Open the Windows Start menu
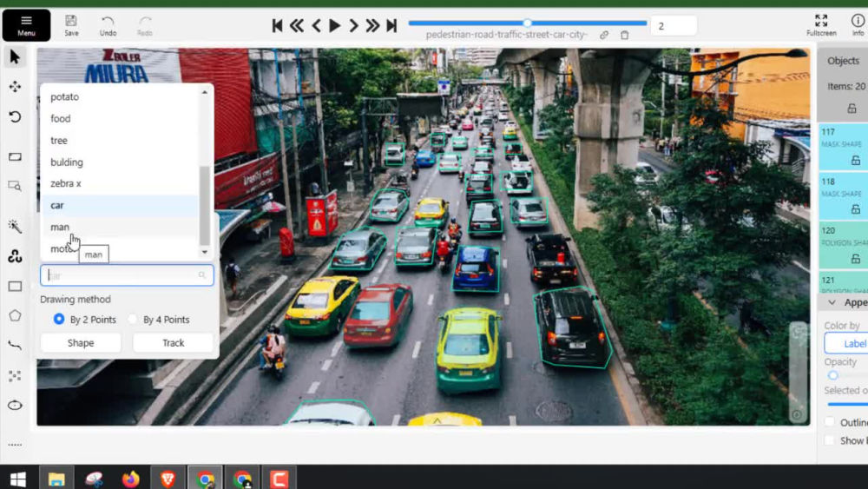The height and width of the screenshot is (489, 868). point(17,479)
